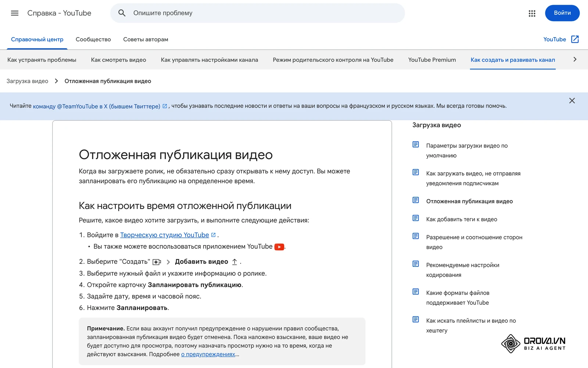Click the red YouTube app icon in step one
This screenshot has width=588, height=368.
pos(279,247)
